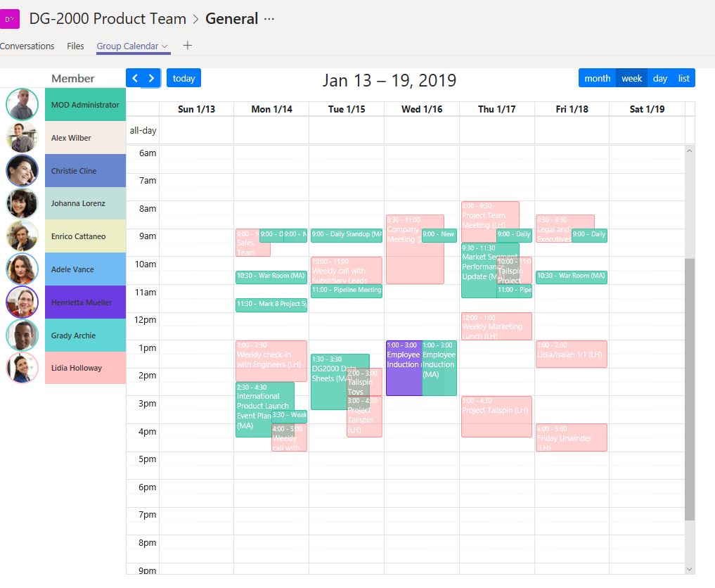This screenshot has width=715, height=588.
Task: Switch to month view
Action: (x=597, y=78)
